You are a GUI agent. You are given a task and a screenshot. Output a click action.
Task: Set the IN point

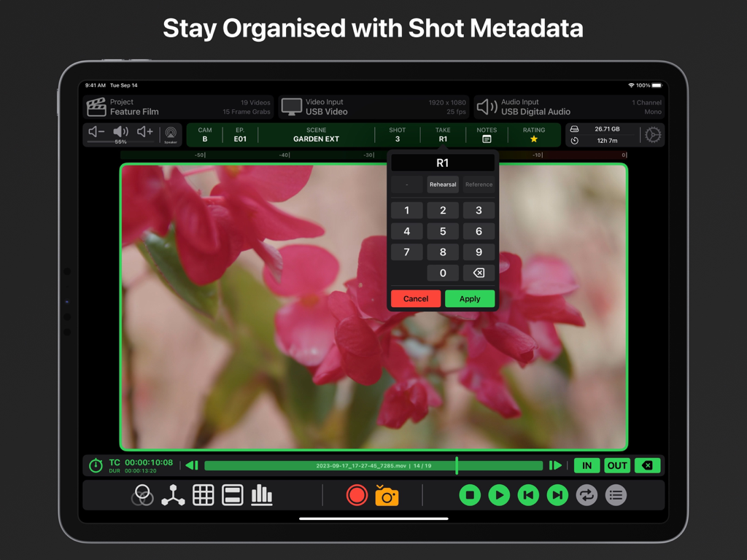click(587, 464)
